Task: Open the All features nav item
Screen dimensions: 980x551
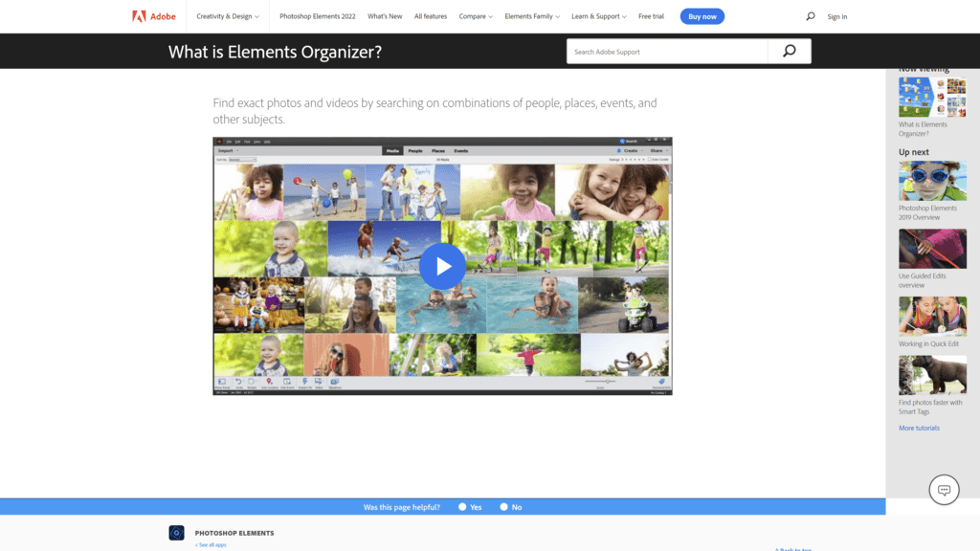Action: point(431,16)
